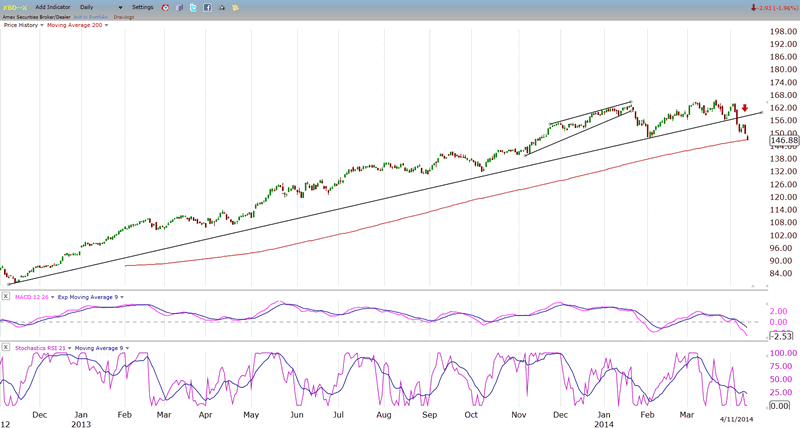The height and width of the screenshot is (428, 800).
Task: Click the yellow notes icon
Action: tap(235, 8)
